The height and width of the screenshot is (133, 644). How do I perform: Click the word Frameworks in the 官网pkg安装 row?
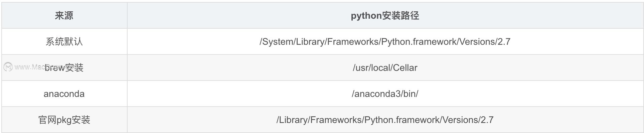click(x=336, y=120)
